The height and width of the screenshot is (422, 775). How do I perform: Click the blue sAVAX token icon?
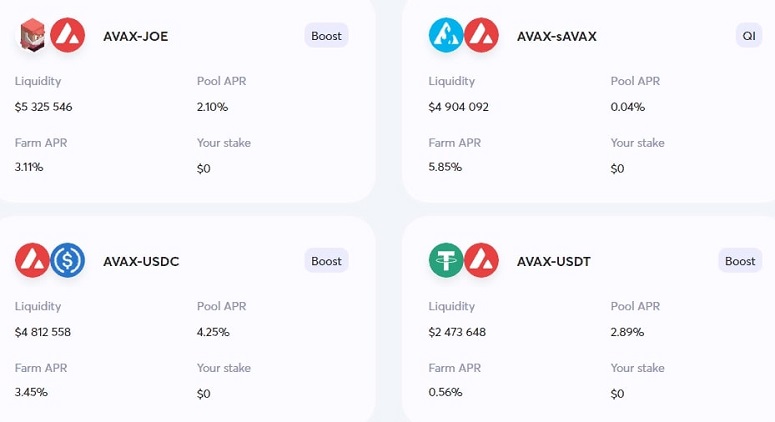446,35
